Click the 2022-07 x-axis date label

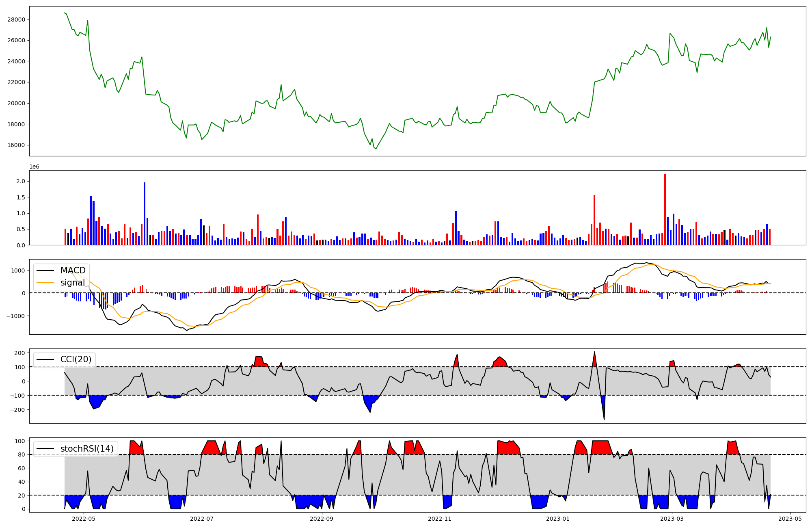tap(202, 519)
